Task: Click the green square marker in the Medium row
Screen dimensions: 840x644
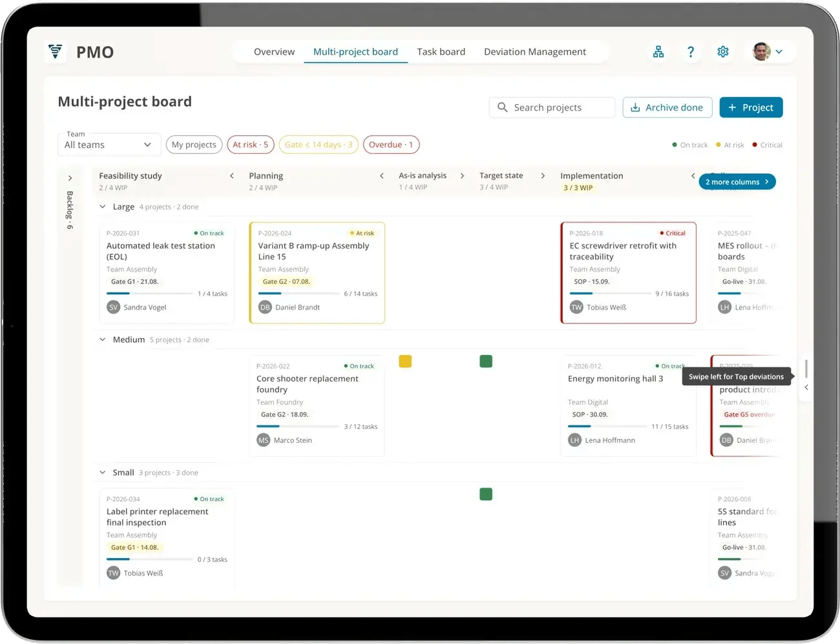Action: 486,361
